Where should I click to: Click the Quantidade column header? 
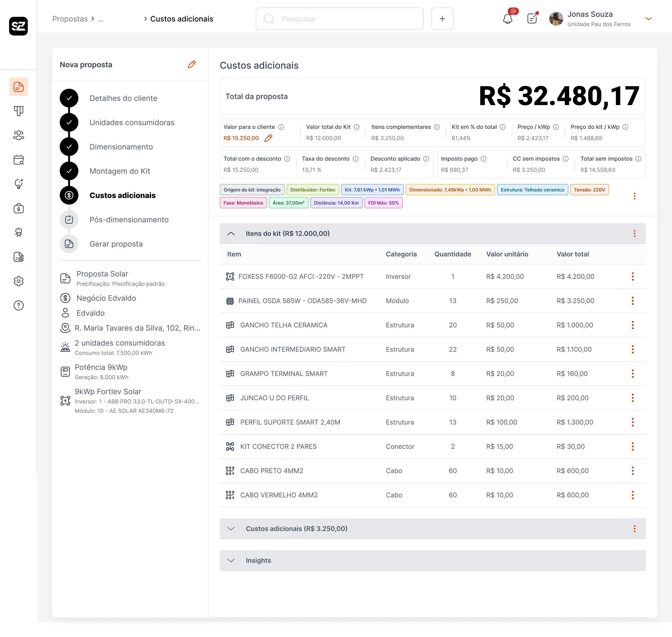pos(452,254)
